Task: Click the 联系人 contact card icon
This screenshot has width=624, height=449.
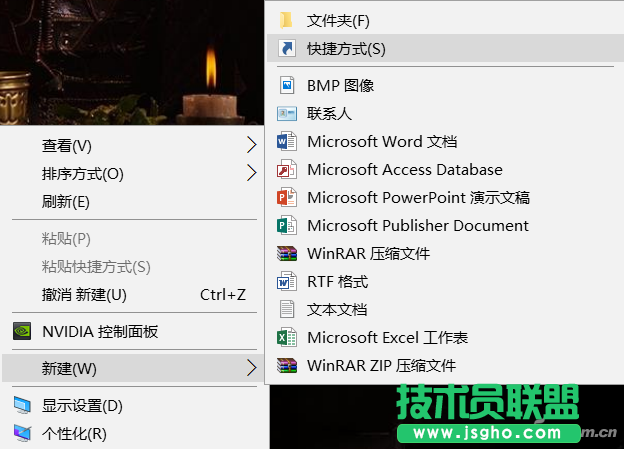Action: click(287, 113)
